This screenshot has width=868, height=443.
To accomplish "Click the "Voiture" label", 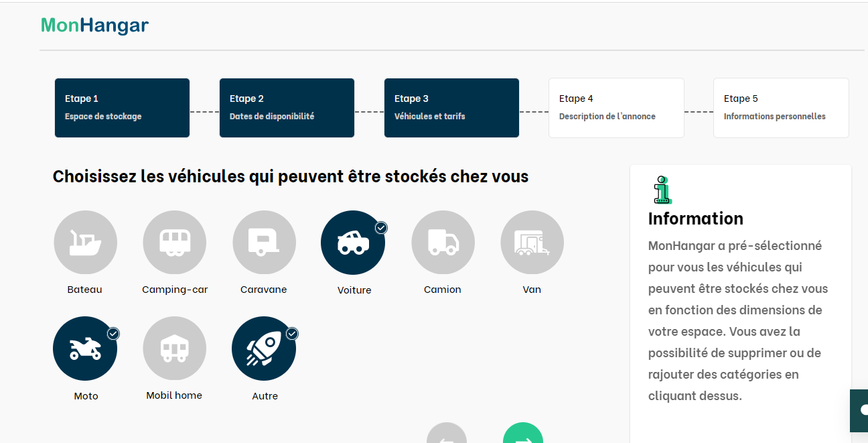I will (x=354, y=290).
